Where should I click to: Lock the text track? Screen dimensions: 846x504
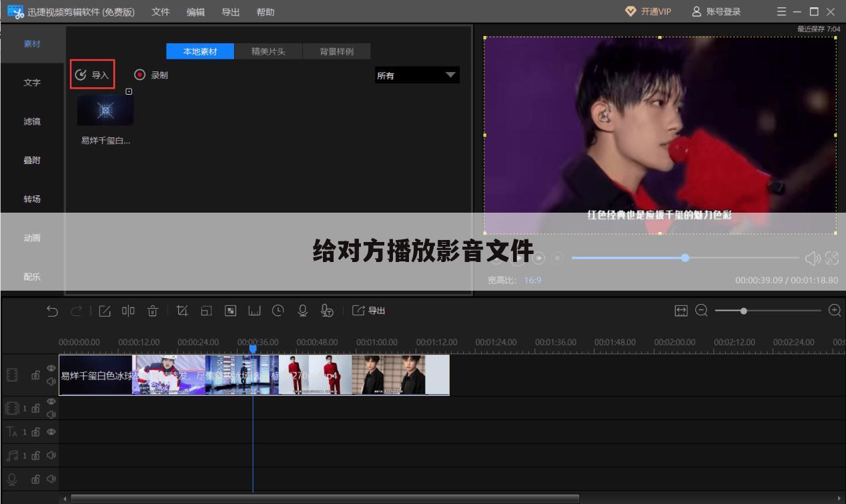point(35,432)
